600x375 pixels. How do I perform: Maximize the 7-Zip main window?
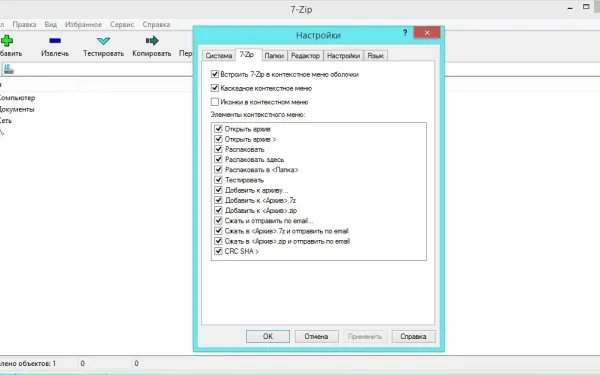tap(586, 7)
